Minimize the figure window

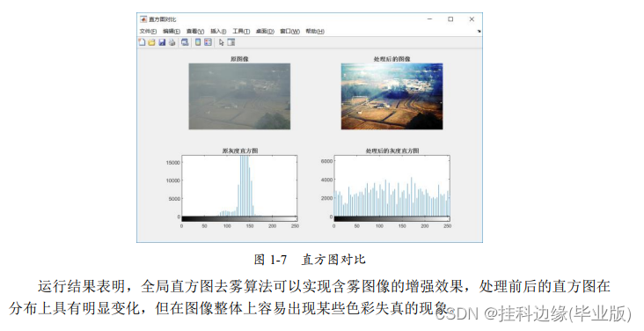pos(429,18)
